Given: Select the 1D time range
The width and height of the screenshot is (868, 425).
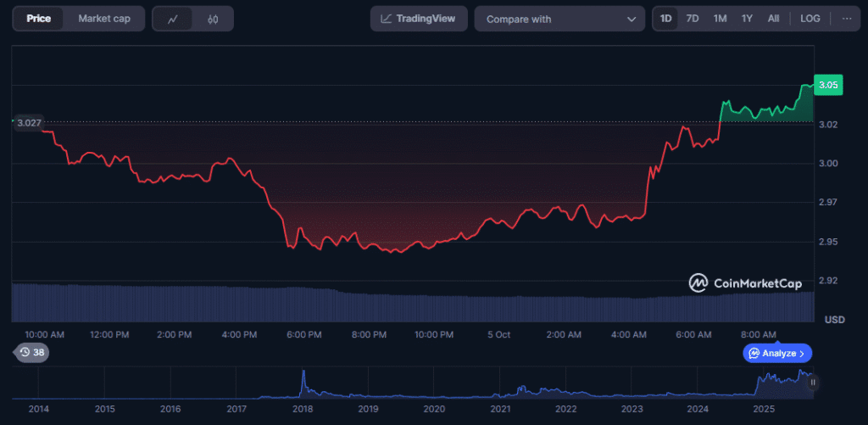Looking at the screenshot, I should pos(666,19).
